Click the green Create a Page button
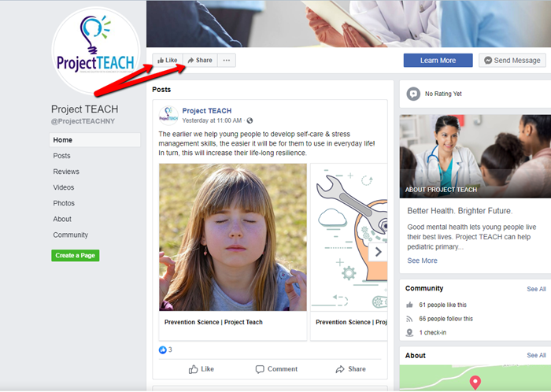This screenshot has width=551, height=392. [x=76, y=255]
